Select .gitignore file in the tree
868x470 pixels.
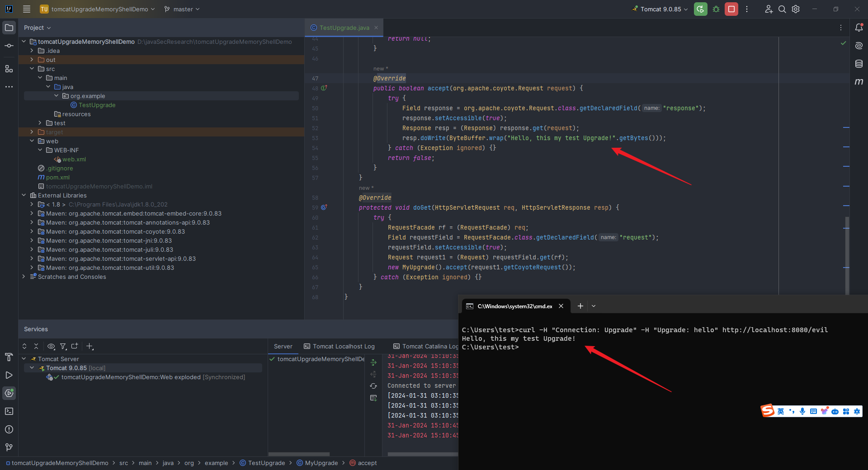click(56, 168)
